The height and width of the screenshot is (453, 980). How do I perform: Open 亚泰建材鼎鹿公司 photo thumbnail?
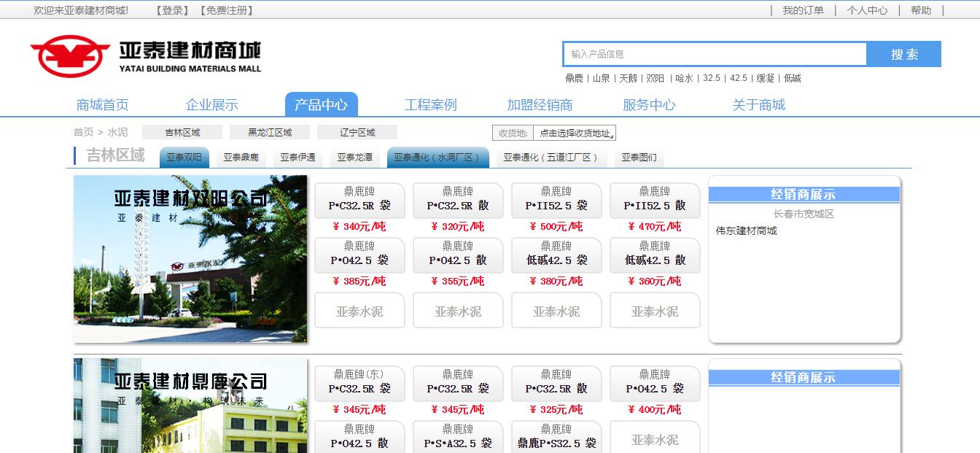[x=190, y=406]
